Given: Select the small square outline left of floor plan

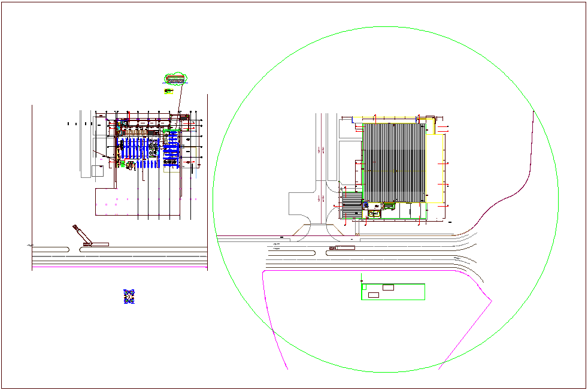Looking at the screenshot, I should pos(97,171).
